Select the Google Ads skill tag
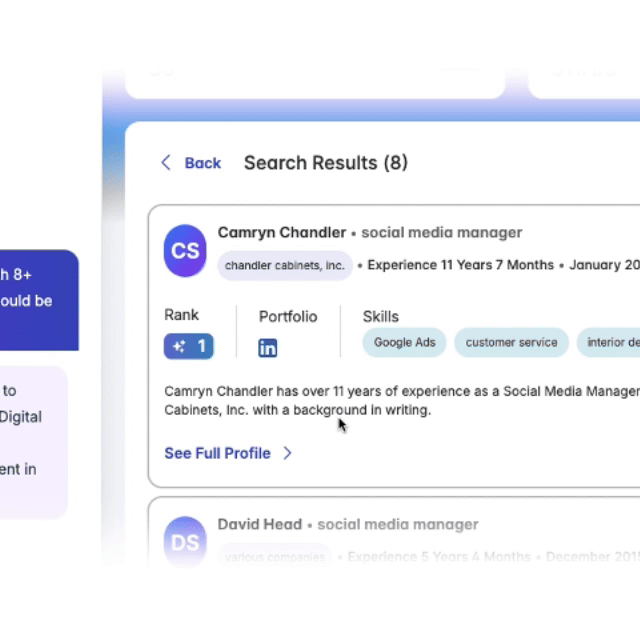Viewport: 640px width, 640px height. [404, 342]
